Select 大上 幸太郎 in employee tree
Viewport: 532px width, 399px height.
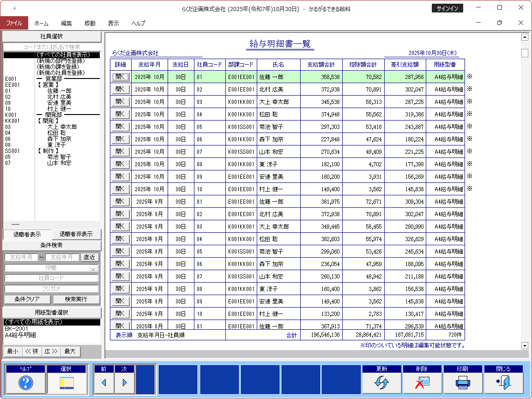[62, 127]
